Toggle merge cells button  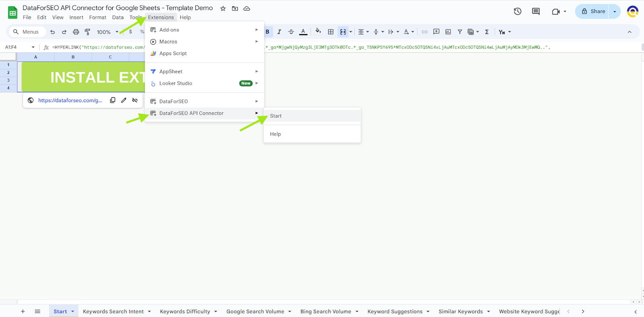click(343, 32)
